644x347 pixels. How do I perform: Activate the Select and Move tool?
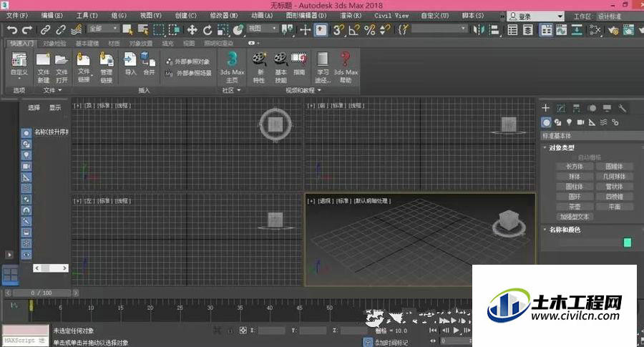coord(192,30)
